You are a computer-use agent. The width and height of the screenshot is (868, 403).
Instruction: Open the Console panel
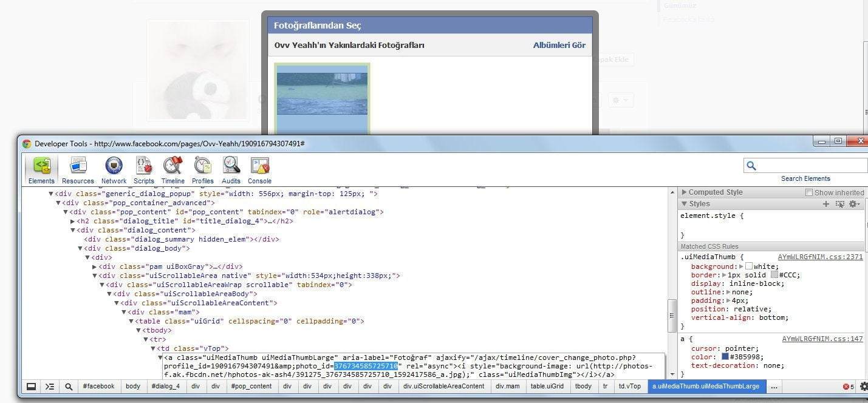tap(260, 170)
